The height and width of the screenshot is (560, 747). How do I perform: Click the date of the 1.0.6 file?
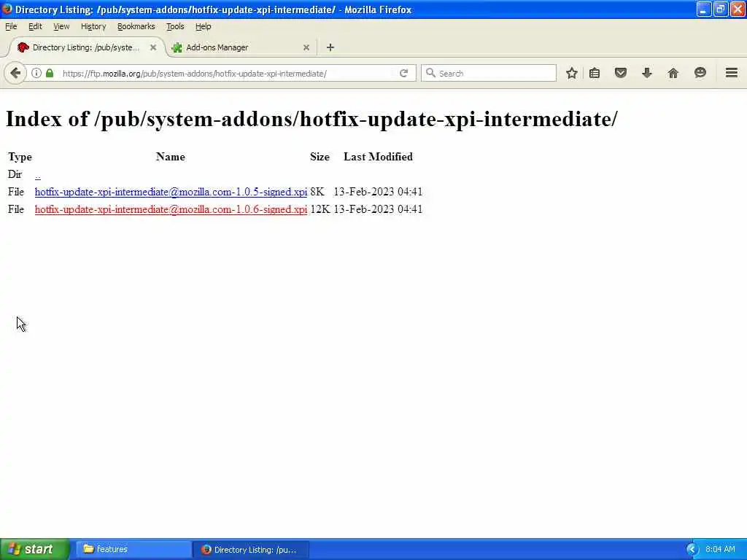pyautogui.click(x=378, y=209)
